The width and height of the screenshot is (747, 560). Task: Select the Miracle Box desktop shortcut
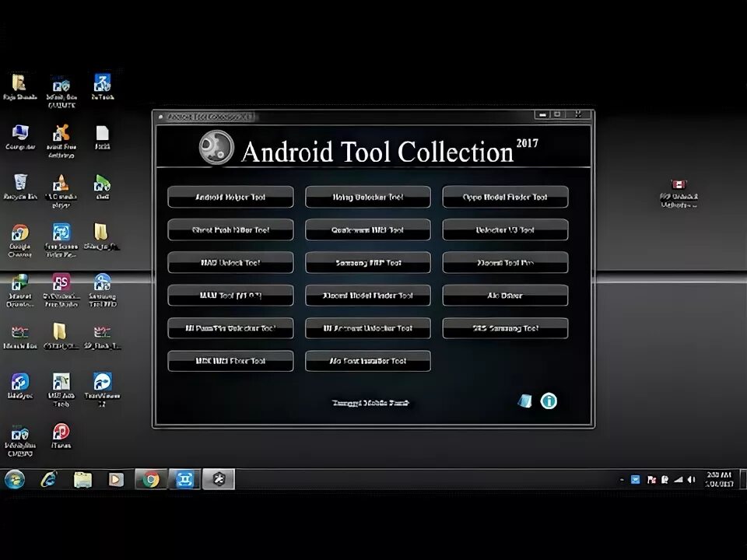pos(20,336)
